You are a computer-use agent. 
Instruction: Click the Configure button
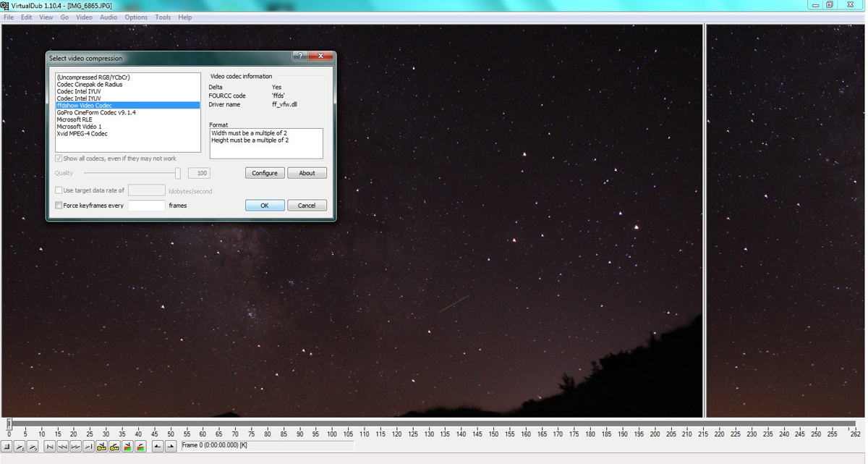click(265, 173)
